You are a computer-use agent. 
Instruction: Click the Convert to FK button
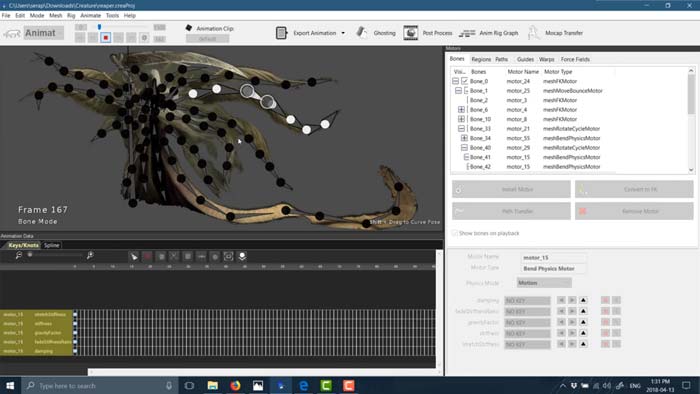click(x=634, y=189)
